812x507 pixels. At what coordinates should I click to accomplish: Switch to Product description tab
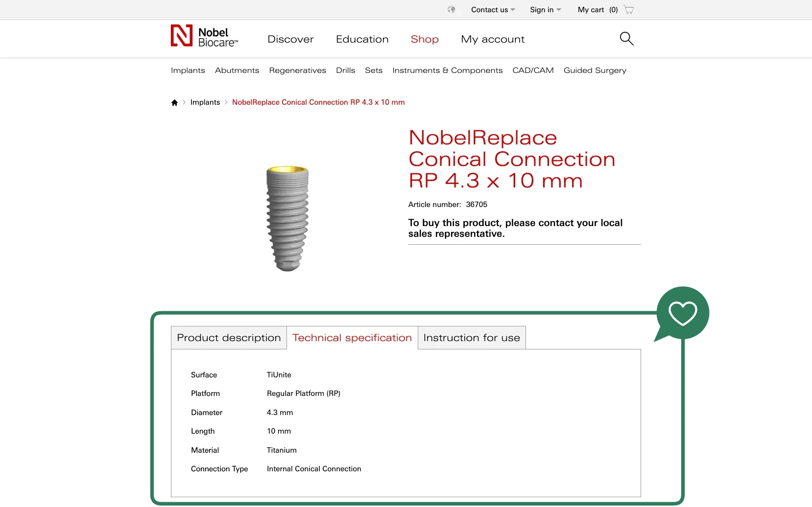pyautogui.click(x=229, y=338)
